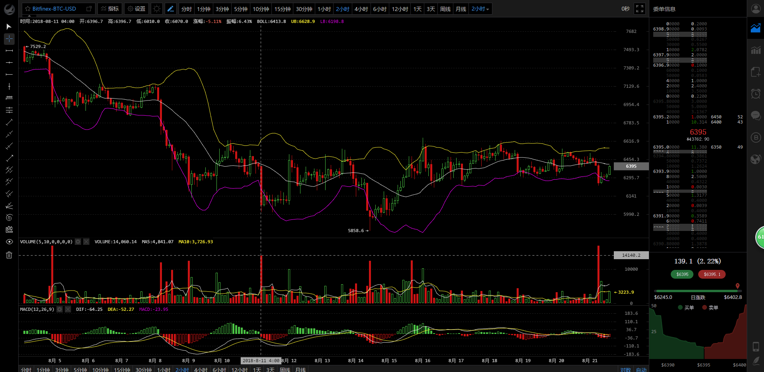764x372 pixels.
Task: Click the 6395 last price in order book
Action: tap(697, 132)
